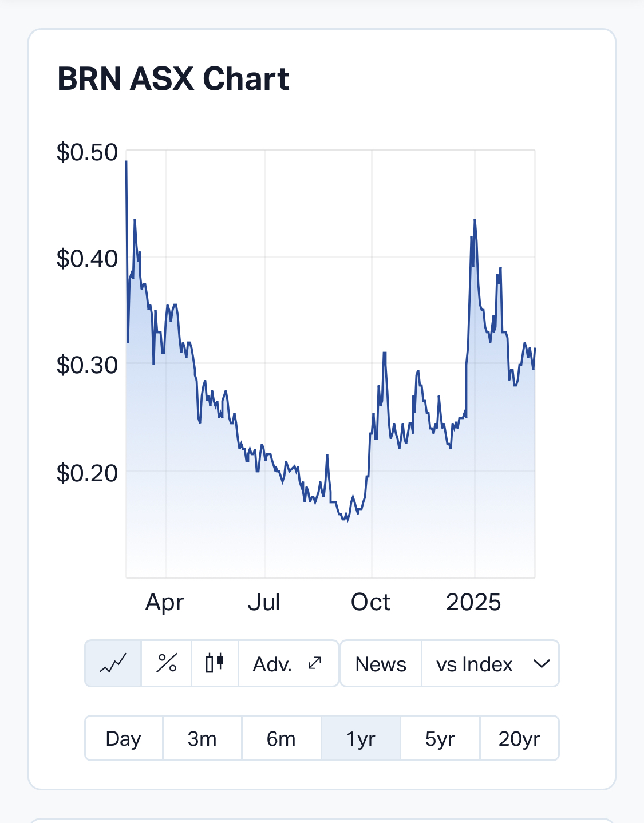Image resolution: width=644 pixels, height=823 pixels.
Task: Select the 3m time range
Action: pyautogui.click(x=202, y=738)
